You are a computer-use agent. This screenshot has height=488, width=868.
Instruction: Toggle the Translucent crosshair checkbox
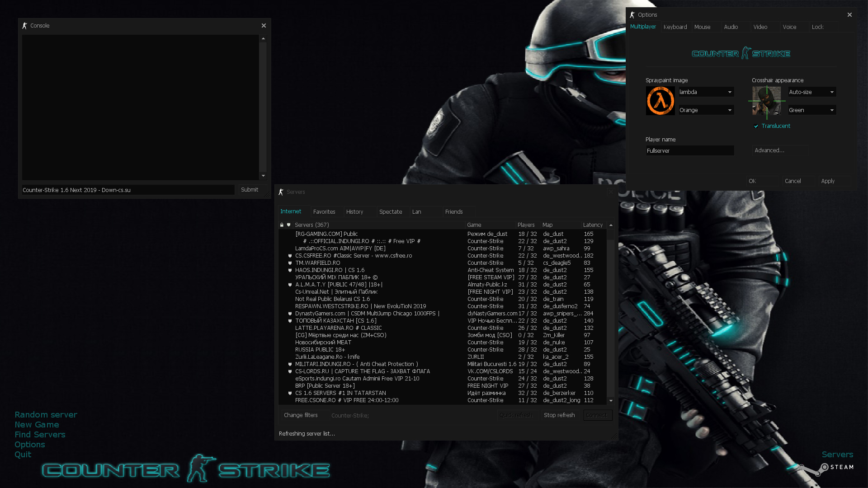756,126
